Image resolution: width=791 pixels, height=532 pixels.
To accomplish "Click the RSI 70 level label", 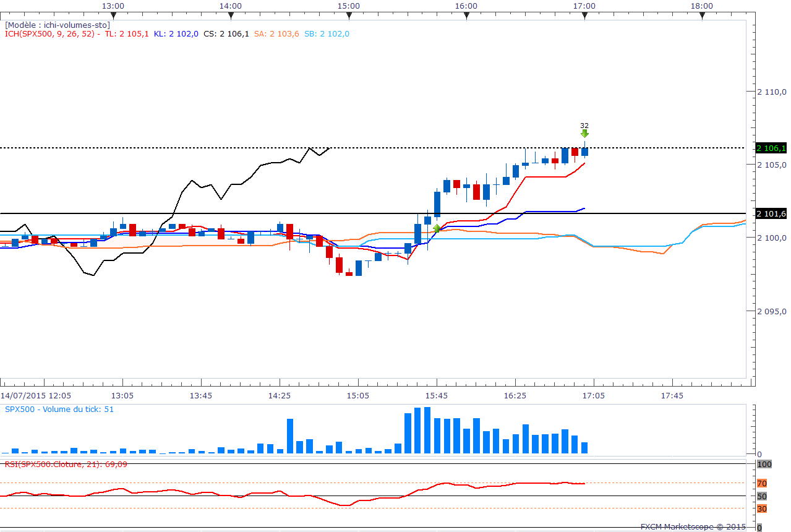I will click(x=762, y=483).
